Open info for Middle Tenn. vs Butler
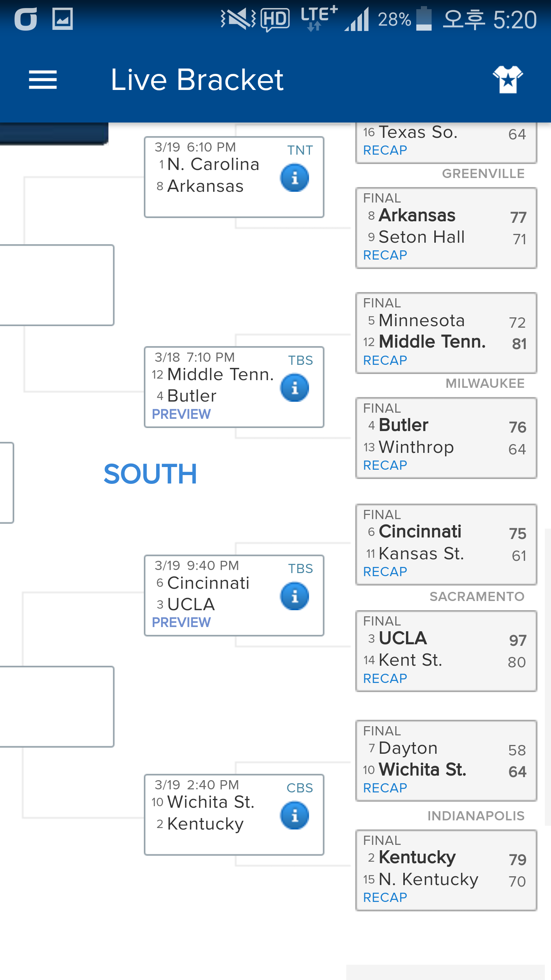Screen dimensions: 551x980 point(295,388)
